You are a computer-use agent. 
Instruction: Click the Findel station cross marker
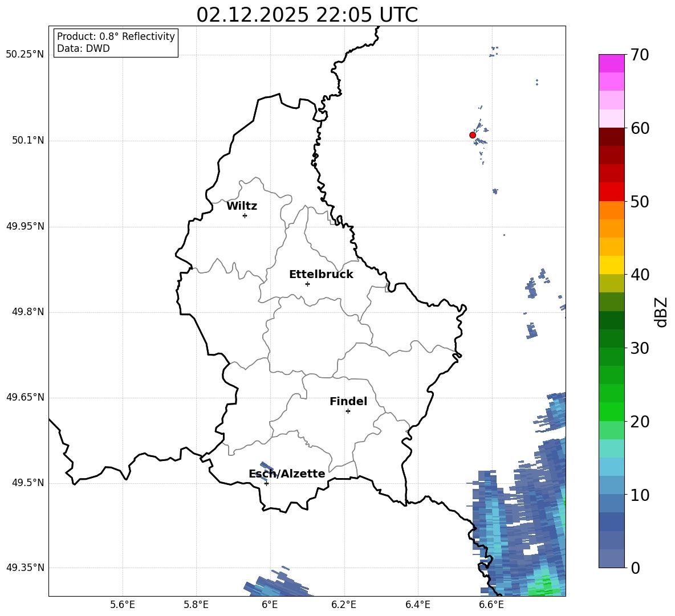[x=348, y=411]
